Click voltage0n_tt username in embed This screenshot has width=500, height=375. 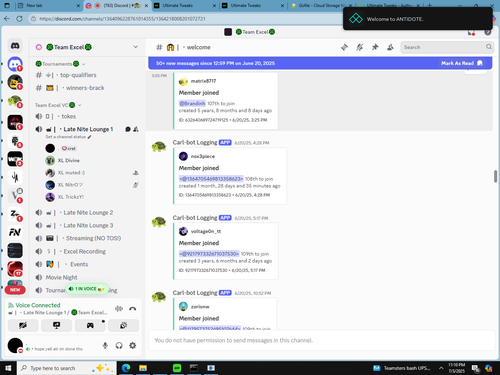pyautogui.click(x=206, y=231)
